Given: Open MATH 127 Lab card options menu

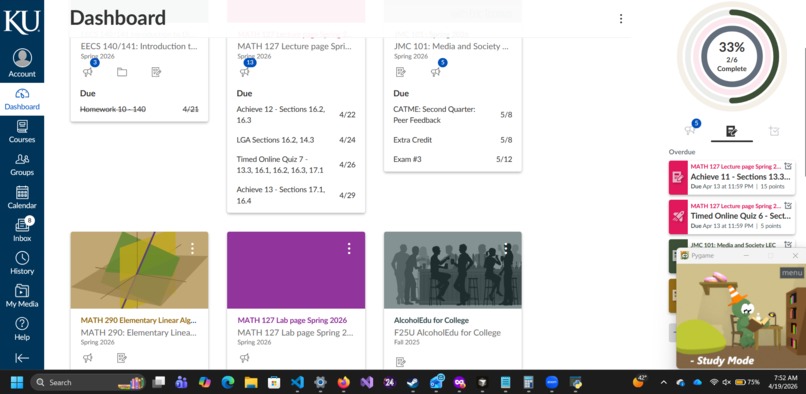Looking at the screenshot, I should (349, 248).
